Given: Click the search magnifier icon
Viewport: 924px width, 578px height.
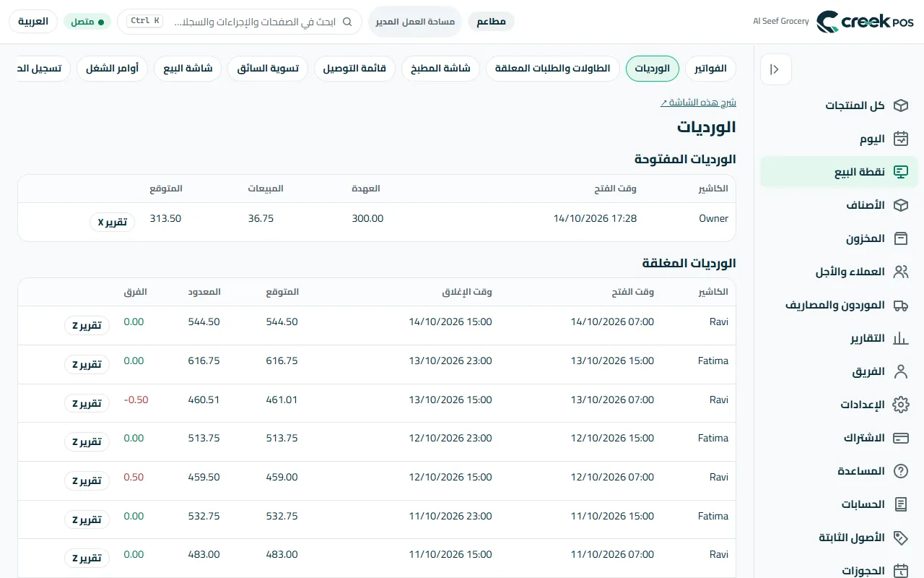Looking at the screenshot, I should coord(347,22).
